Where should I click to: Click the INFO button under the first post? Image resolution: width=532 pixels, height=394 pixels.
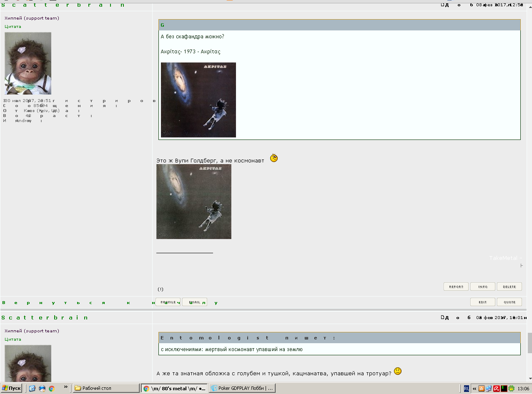pyautogui.click(x=483, y=287)
